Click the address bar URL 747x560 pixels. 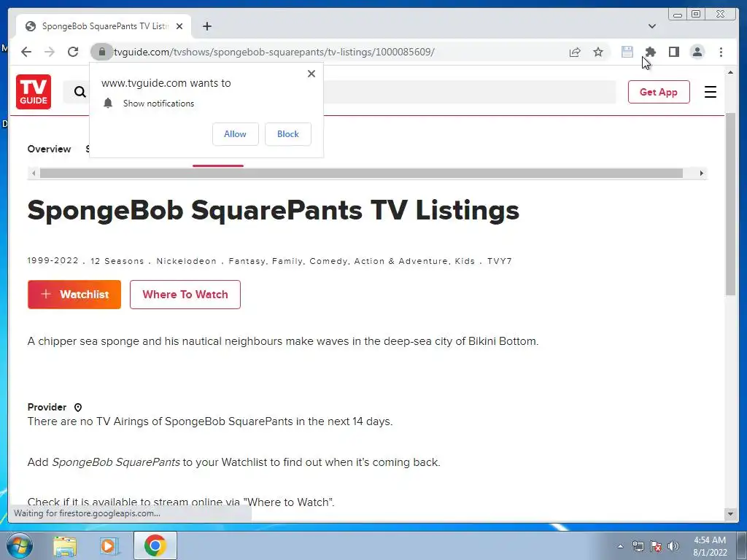pyautogui.click(x=274, y=52)
